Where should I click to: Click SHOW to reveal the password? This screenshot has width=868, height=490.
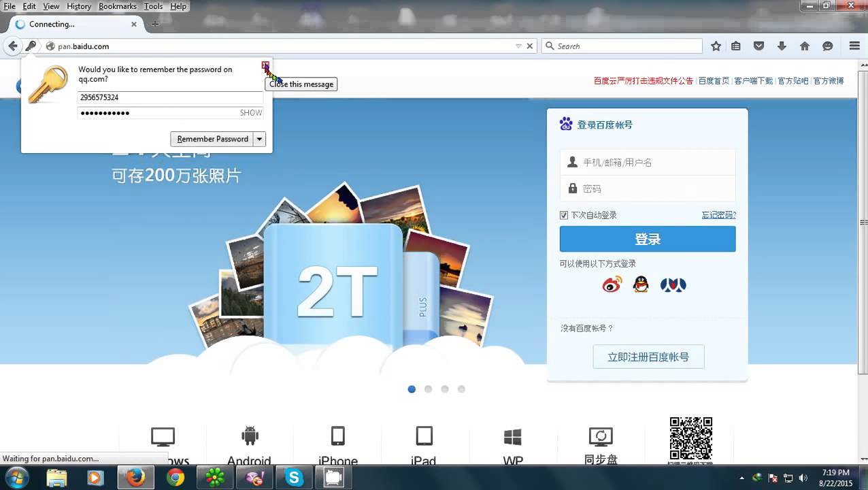click(x=250, y=113)
